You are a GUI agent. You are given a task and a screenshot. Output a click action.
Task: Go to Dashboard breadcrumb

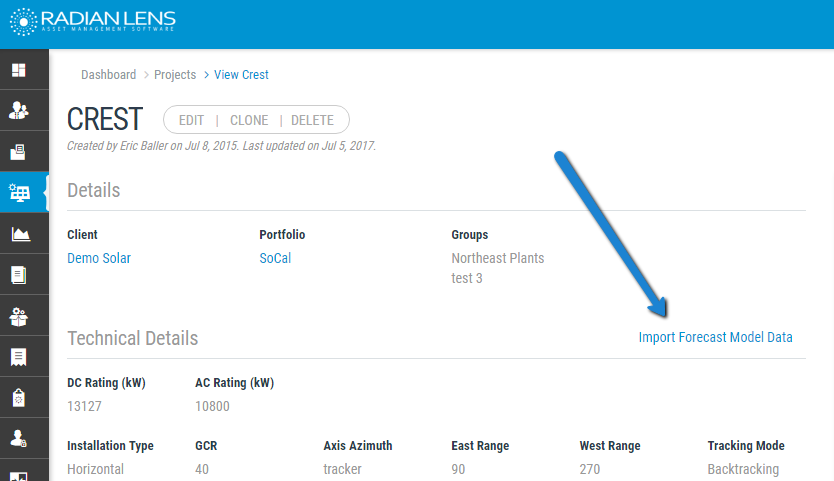click(108, 75)
